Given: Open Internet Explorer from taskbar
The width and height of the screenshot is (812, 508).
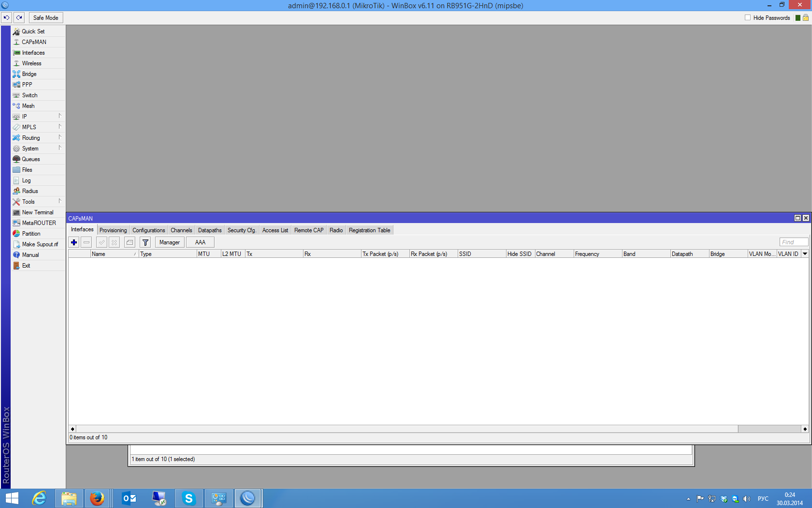Looking at the screenshot, I should coord(39,498).
